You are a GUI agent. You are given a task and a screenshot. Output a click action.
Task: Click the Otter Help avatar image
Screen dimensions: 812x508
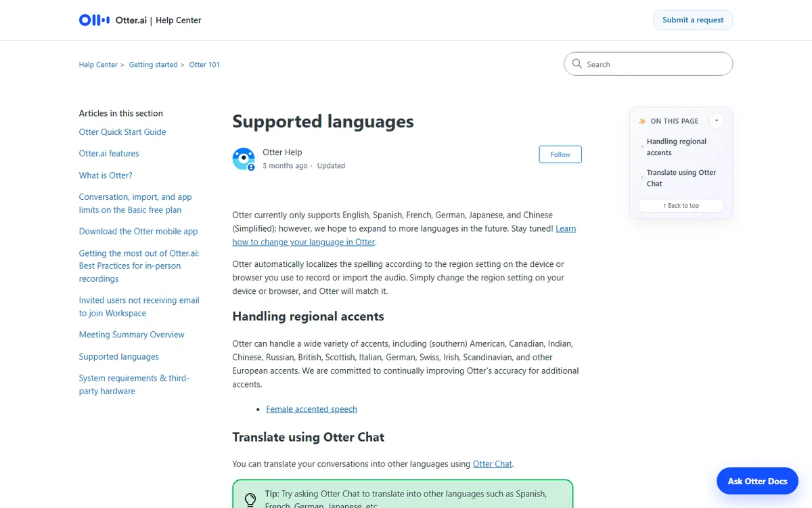pyautogui.click(x=244, y=159)
